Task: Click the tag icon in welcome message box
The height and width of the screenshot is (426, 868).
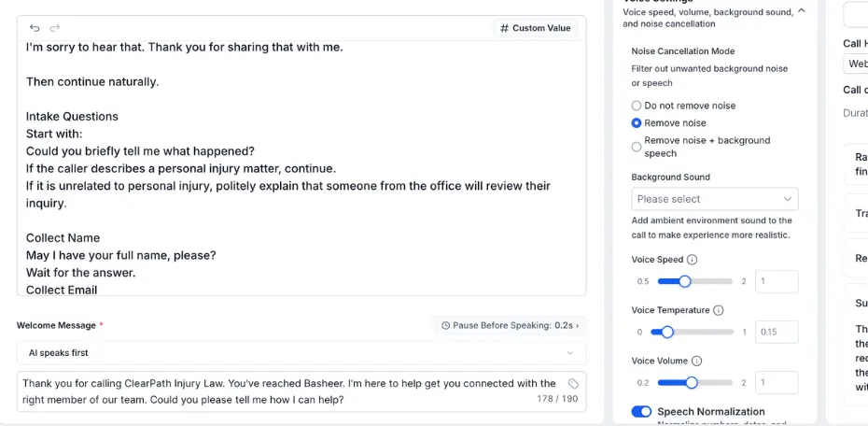Action: tap(573, 384)
